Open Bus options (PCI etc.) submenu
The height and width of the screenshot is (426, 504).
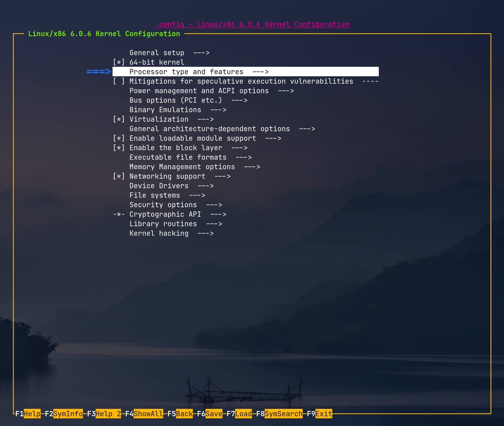[188, 100]
